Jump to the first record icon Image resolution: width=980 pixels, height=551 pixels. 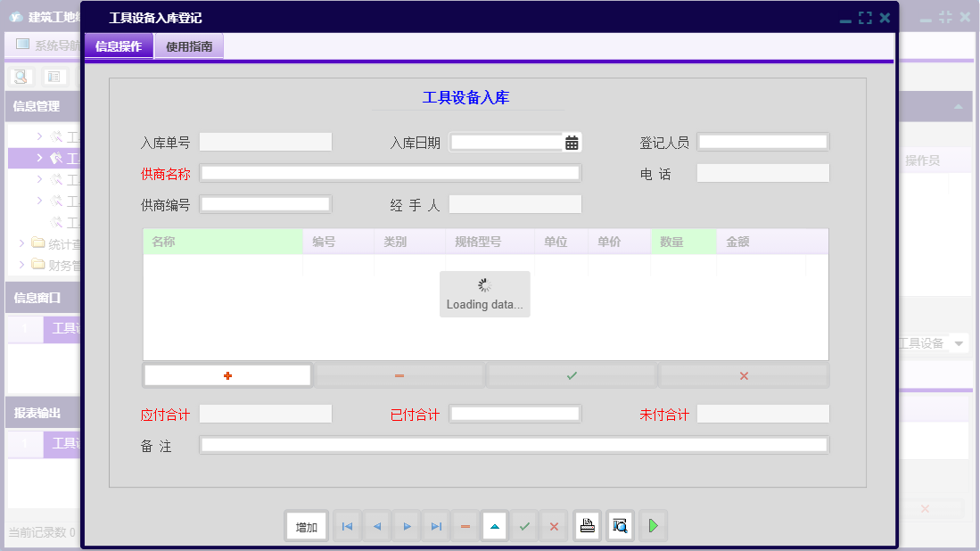tap(347, 526)
